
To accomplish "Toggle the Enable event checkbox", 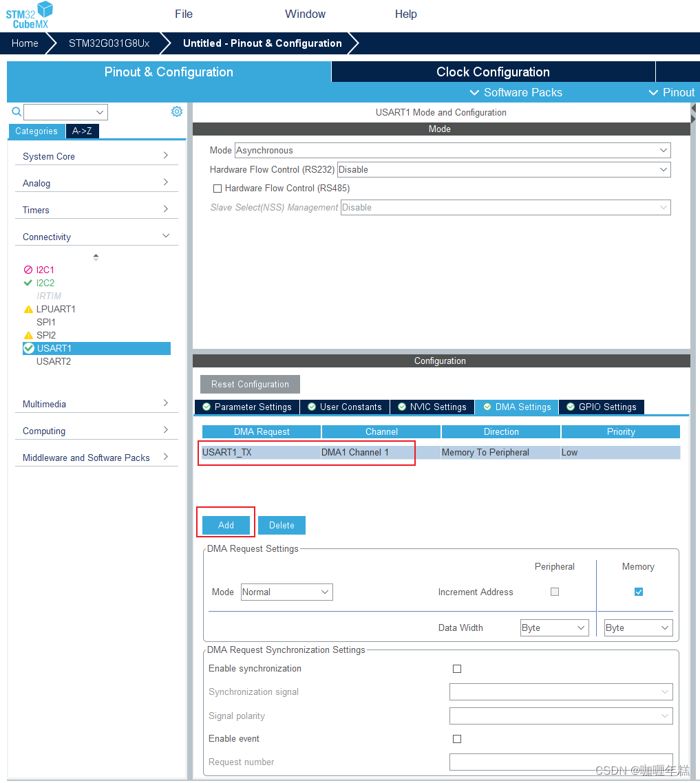I will click(456, 738).
